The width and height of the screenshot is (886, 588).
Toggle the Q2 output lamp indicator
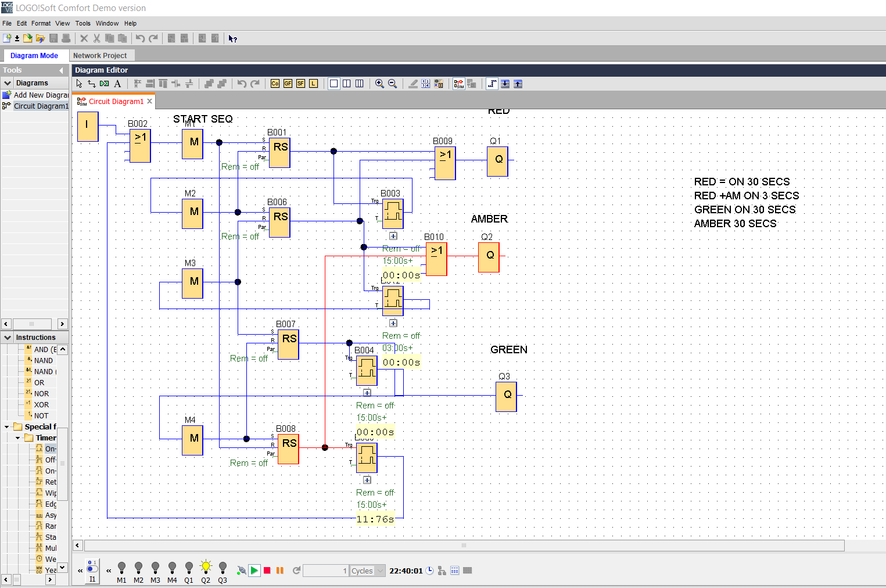coord(206,567)
